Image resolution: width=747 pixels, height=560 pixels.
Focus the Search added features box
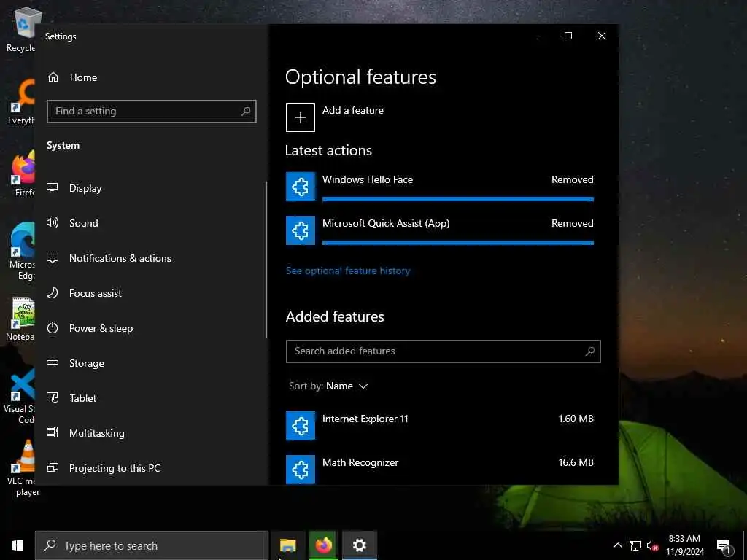443,351
